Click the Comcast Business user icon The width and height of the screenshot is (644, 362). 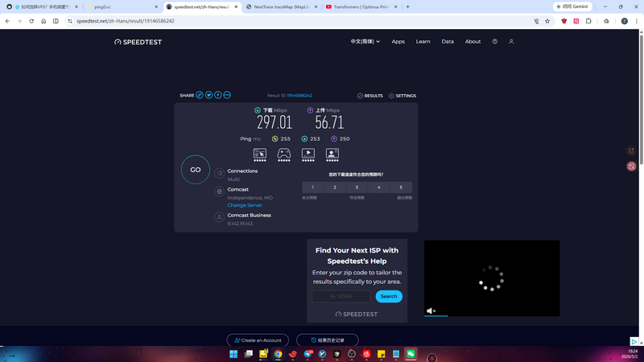tap(219, 217)
